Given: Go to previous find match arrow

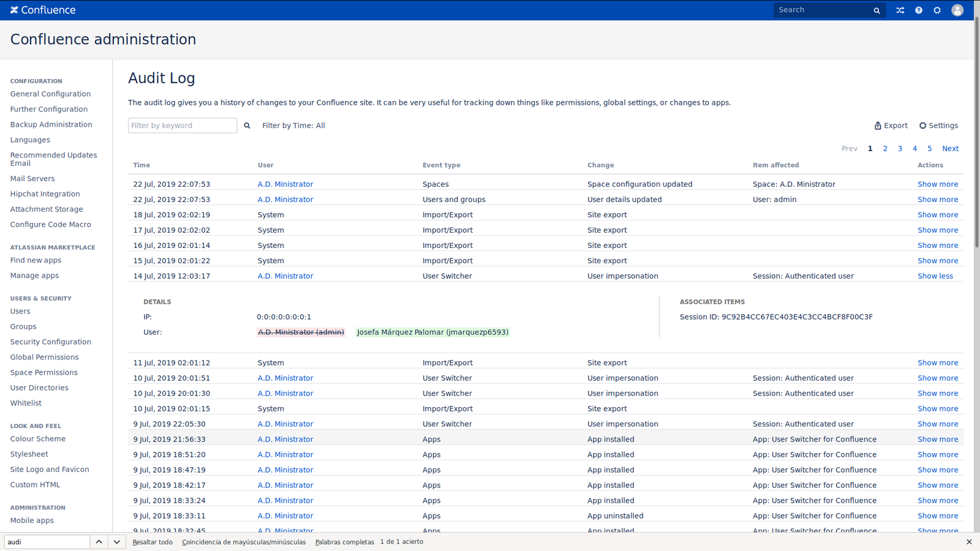Looking at the screenshot, I should pyautogui.click(x=99, y=542).
